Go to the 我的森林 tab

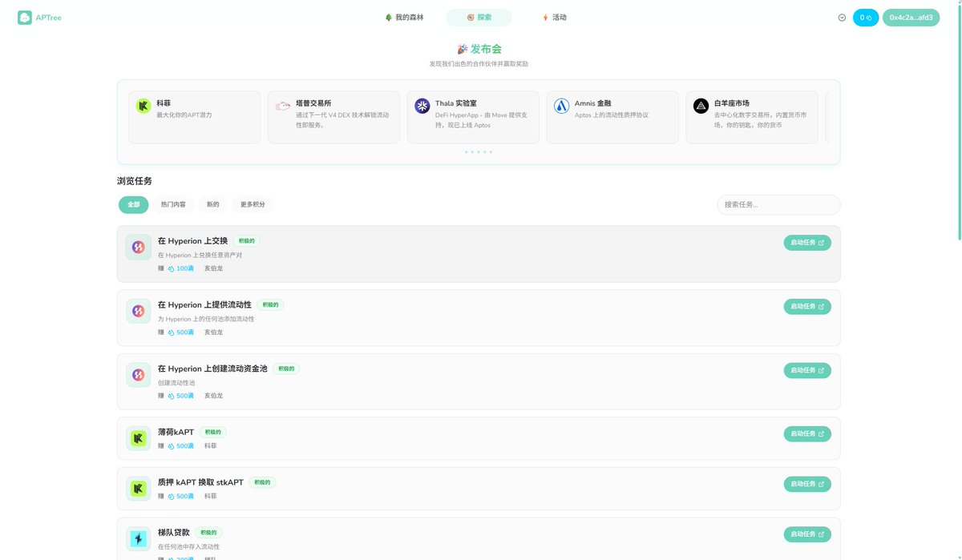tap(405, 18)
